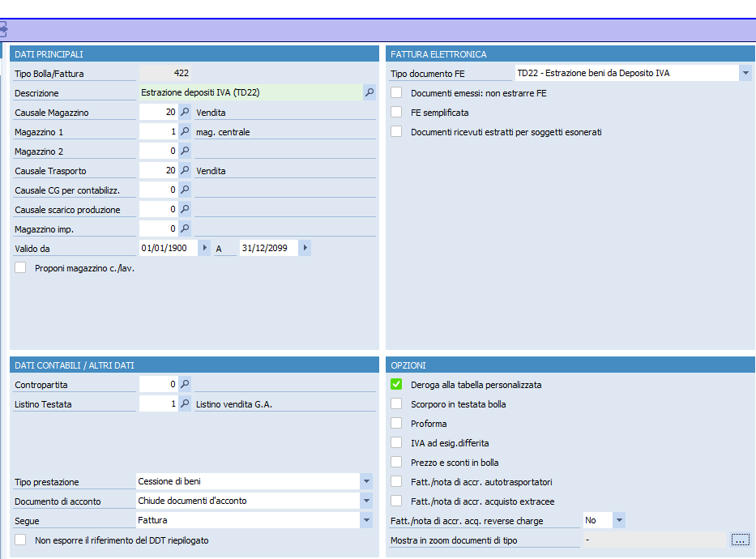Click 'Vendita' text beside Causale Trasporto

coord(211,171)
